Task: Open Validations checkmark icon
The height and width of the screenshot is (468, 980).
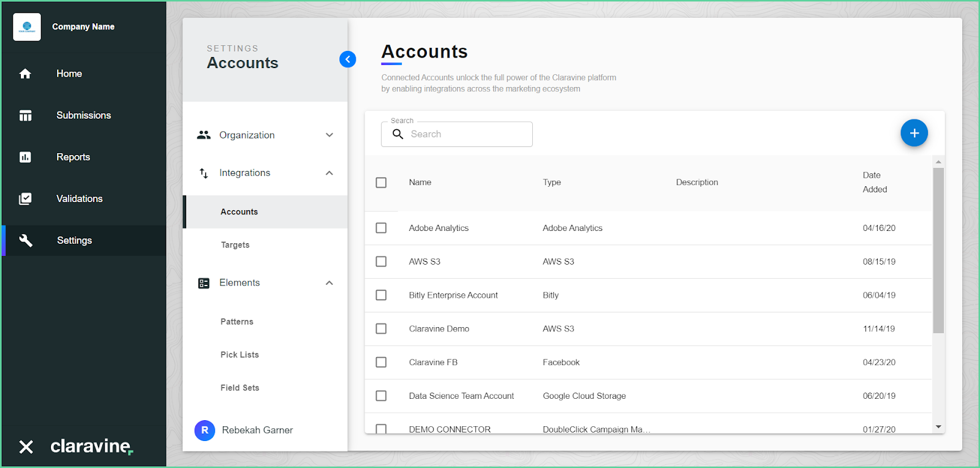Action: 25,198
